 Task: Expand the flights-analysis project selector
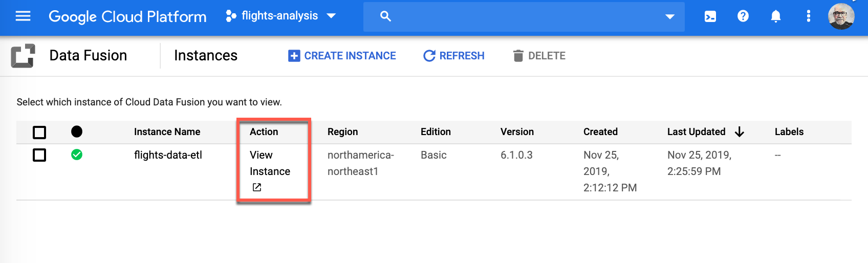pyautogui.click(x=280, y=16)
